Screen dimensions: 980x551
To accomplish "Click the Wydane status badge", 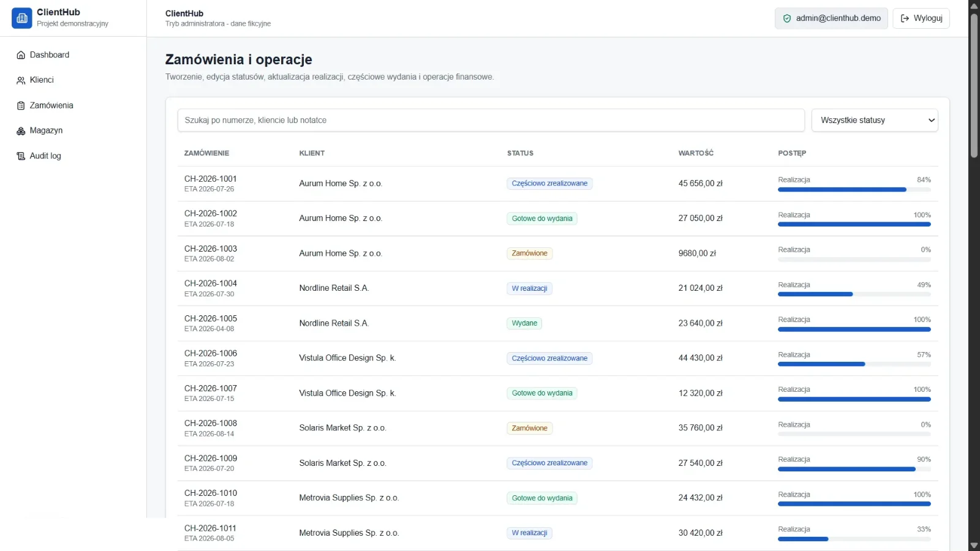I will tap(524, 323).
